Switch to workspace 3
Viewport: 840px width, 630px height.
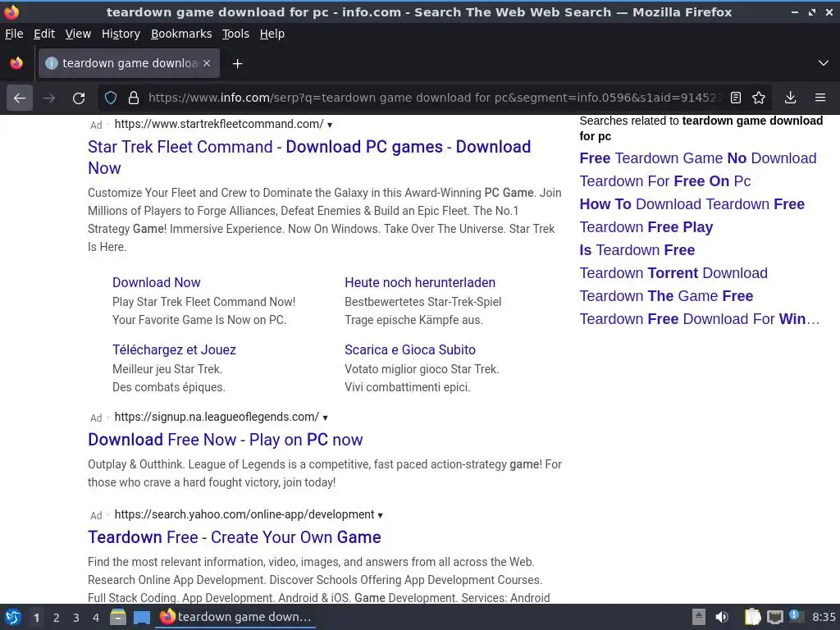(76, 618)
